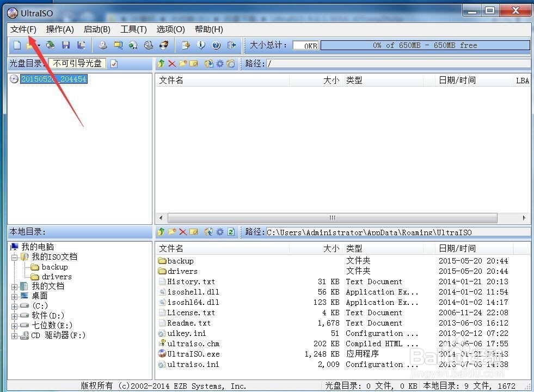Sort disc files by 类型 column header

383,81
